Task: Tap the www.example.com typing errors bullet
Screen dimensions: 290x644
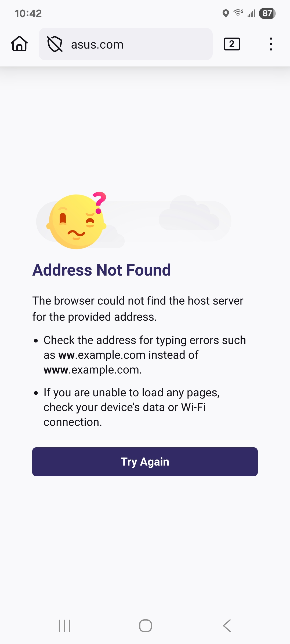Action: pos(145,355)
